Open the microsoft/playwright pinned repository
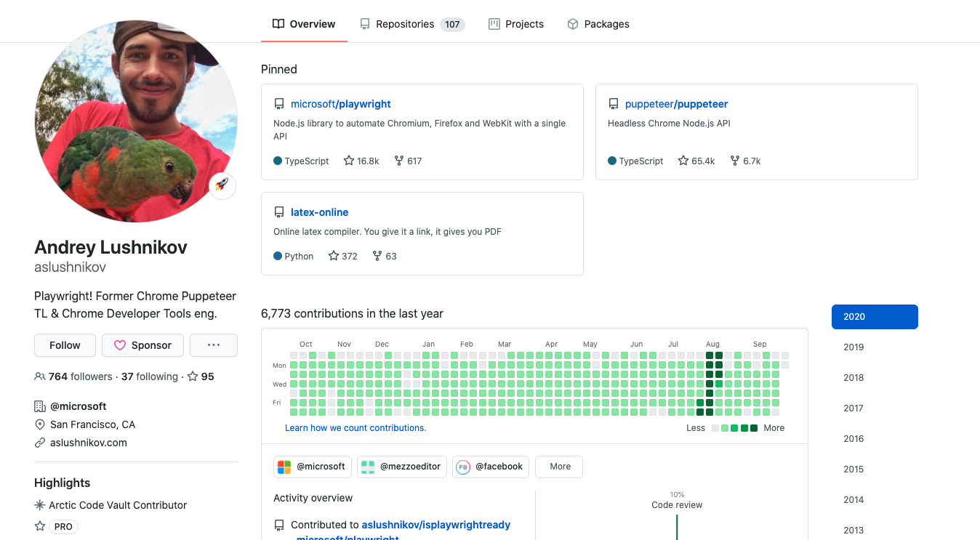Screen dimensions: 980x540 click(x=341, y=104)
